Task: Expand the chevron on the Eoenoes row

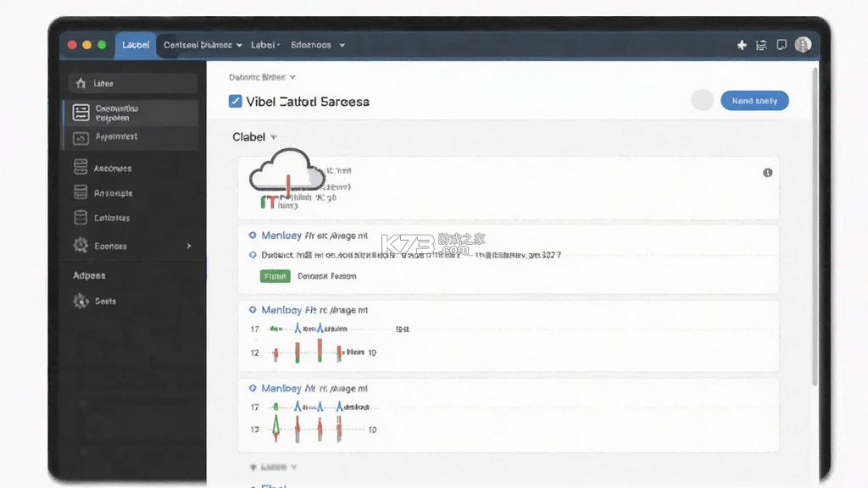Action: (x=189, y=246)
